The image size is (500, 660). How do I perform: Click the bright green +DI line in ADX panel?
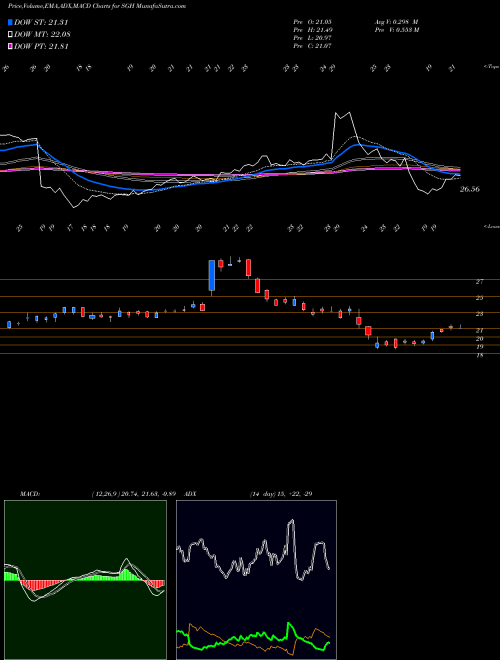tap(253, 635)
